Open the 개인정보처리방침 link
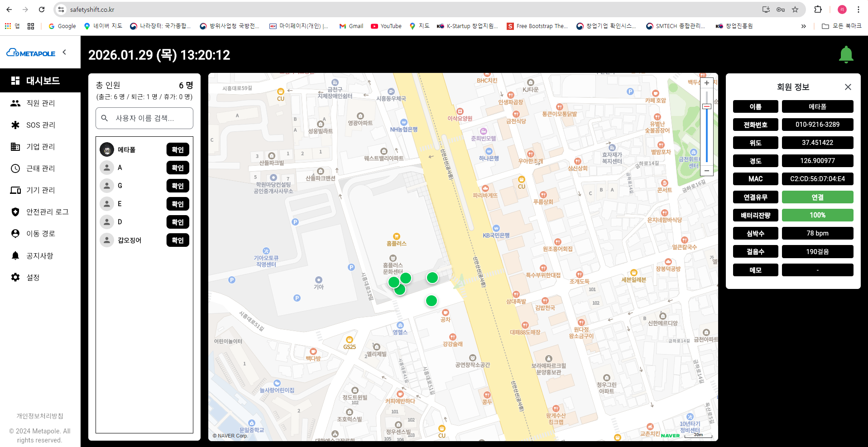Viewport: 868px width, 447px height. [x=40, y=416]
